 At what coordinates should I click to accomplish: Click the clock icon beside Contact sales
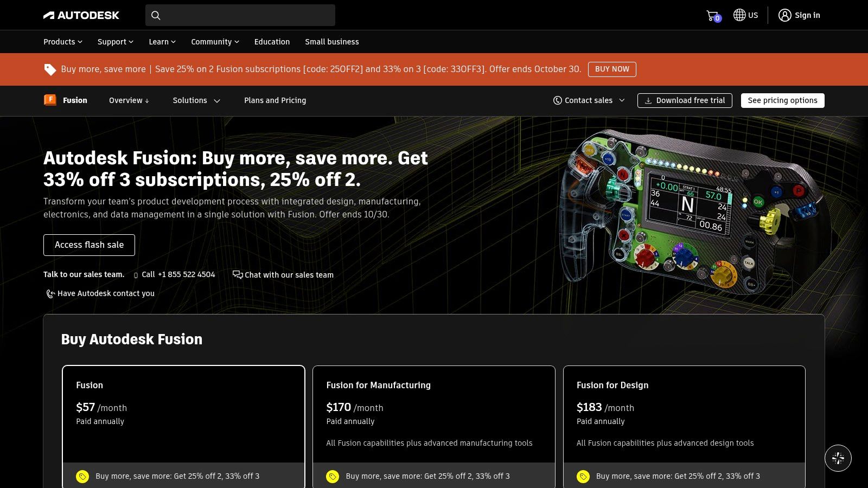557,100
